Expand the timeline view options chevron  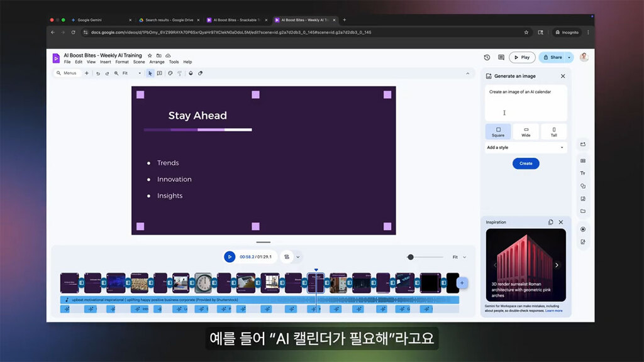[298, 257]
